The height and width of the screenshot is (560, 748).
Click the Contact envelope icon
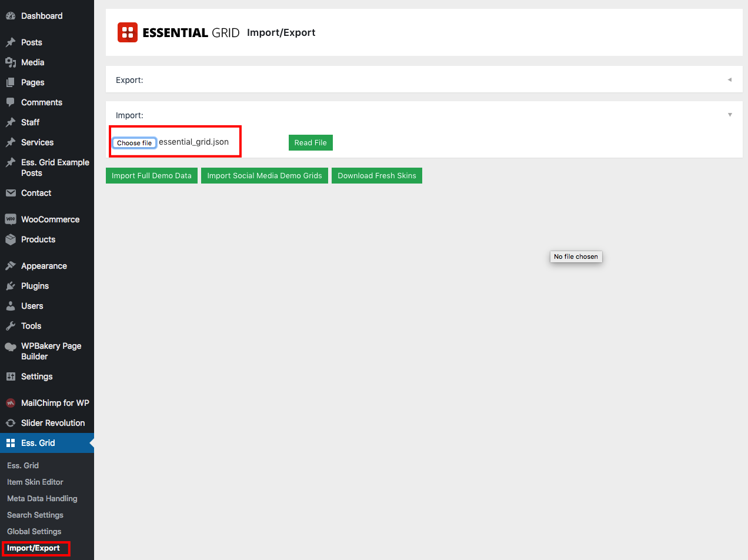(11, 193)
